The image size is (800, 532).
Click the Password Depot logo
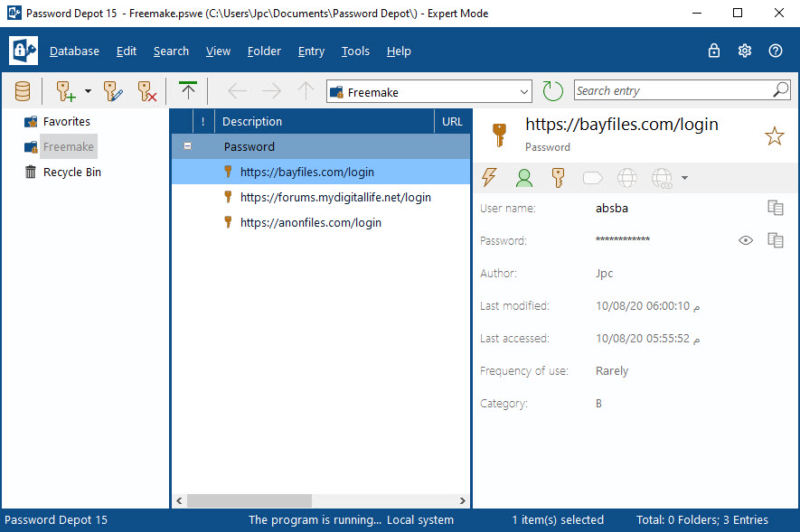[24, 51]
